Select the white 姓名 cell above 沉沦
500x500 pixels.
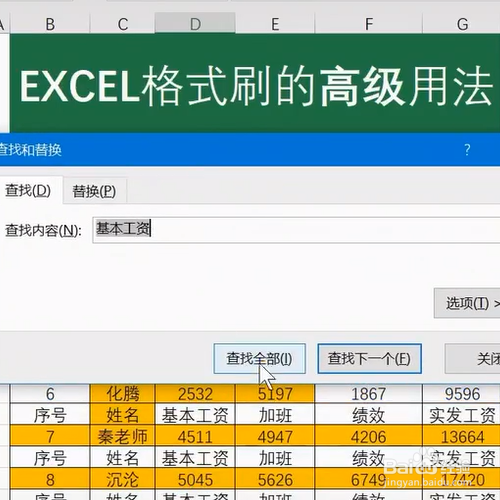[123, 457]
